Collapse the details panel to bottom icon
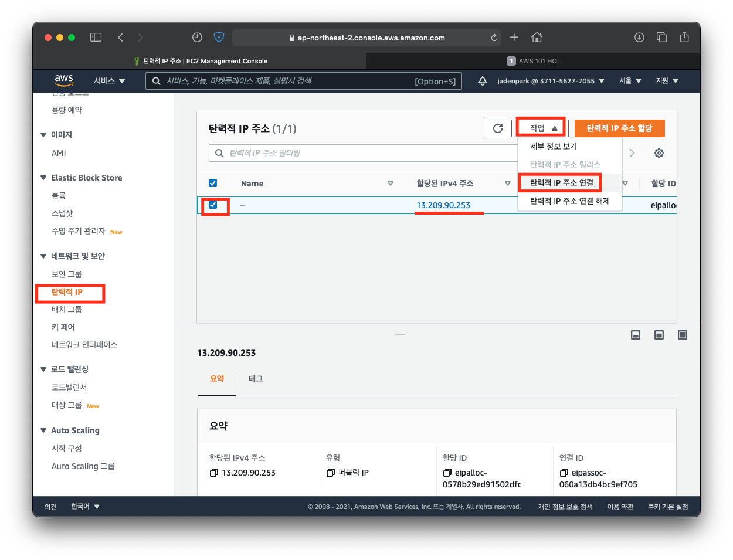The width and height of the screenshot is (733, 560). pos(636,335)
